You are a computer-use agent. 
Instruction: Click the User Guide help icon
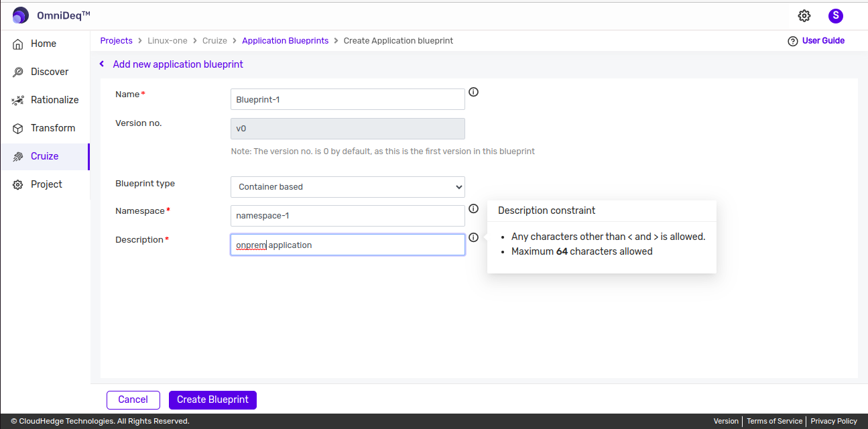[x=793, y=41]
